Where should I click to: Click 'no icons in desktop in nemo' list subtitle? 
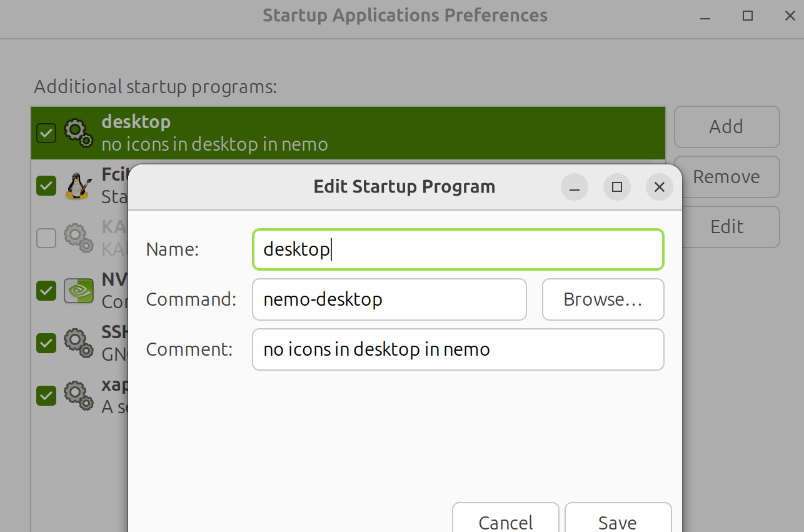click(x=214, y=144)
